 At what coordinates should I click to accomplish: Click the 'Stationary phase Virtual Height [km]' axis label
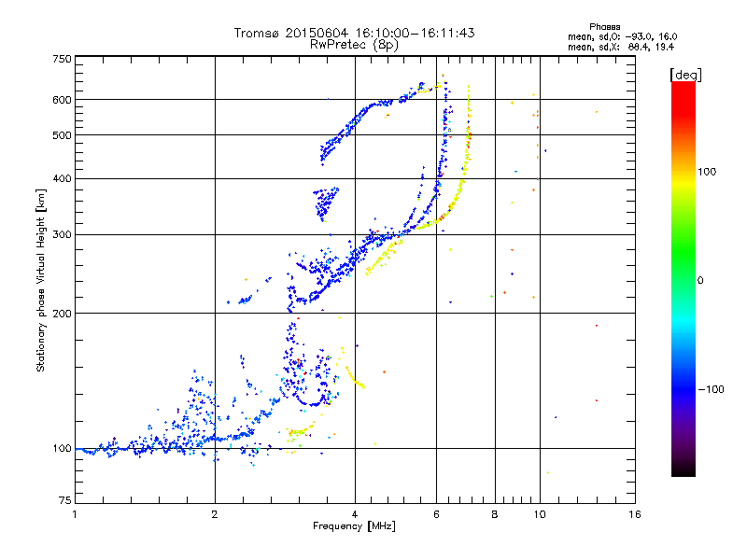pos(41,280)
